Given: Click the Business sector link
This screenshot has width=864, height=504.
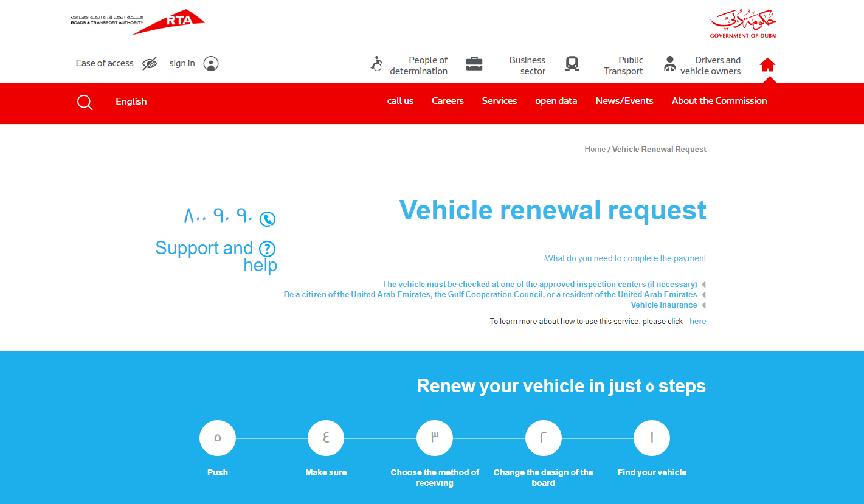Looking at the screenshot, I should [x=527, y=66].
